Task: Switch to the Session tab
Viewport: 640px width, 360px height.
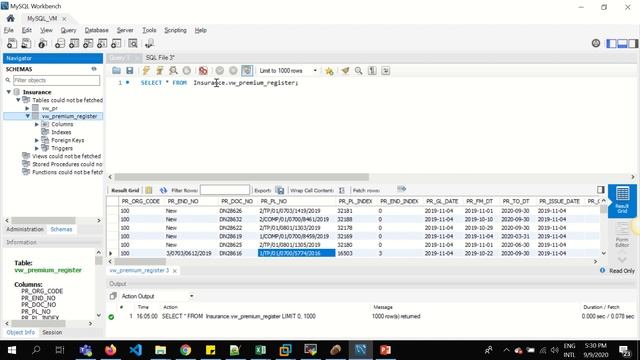Action: pos(52,332)
